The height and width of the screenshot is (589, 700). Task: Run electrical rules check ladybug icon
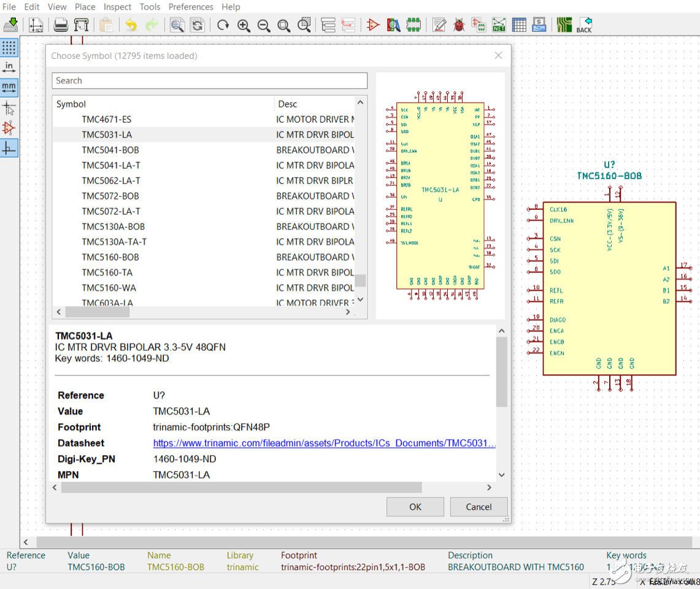[x=459, y=25]
